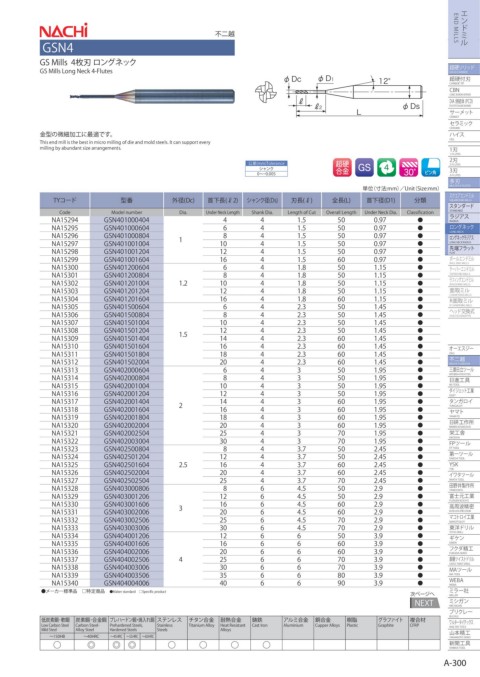The height and width of the screenshot is (677, 480).
Task: Open the ヤマト maker tab
Action: point(464,413)
